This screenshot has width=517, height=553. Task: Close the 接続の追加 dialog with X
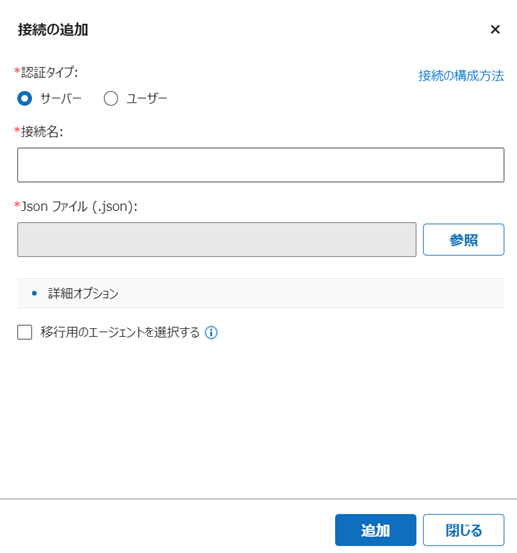pos(495,30)
